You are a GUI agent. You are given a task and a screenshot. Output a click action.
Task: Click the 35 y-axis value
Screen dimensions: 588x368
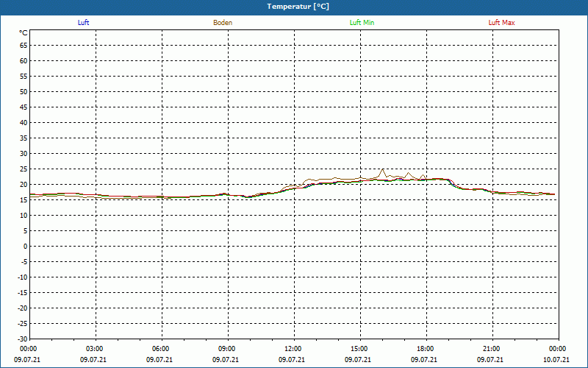tap(24, 138)
